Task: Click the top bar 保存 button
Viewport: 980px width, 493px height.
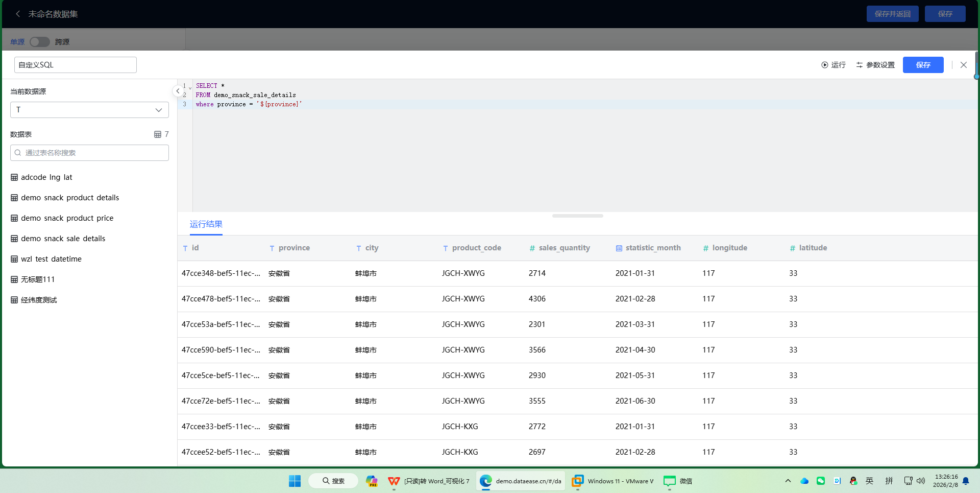Action: 945,14
